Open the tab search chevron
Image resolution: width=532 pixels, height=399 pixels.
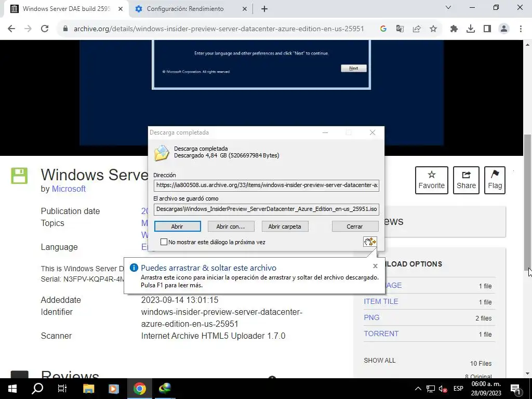pyautogui.click(x=448, y=7)
